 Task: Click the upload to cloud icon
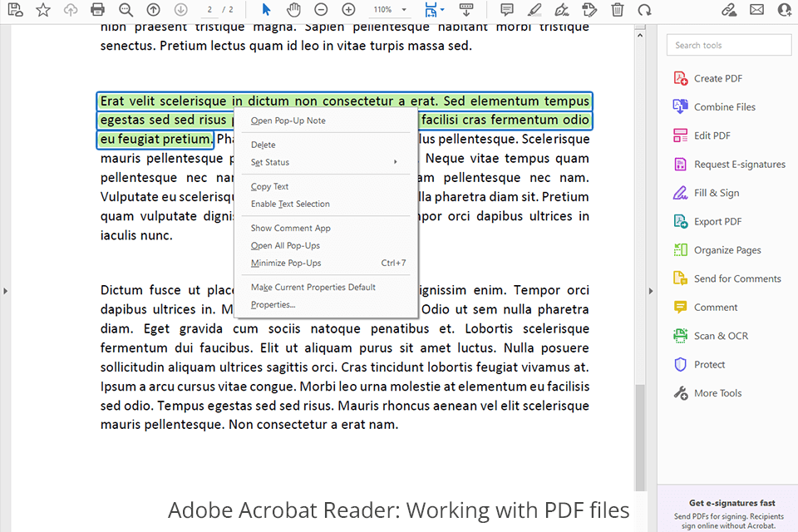70,10
